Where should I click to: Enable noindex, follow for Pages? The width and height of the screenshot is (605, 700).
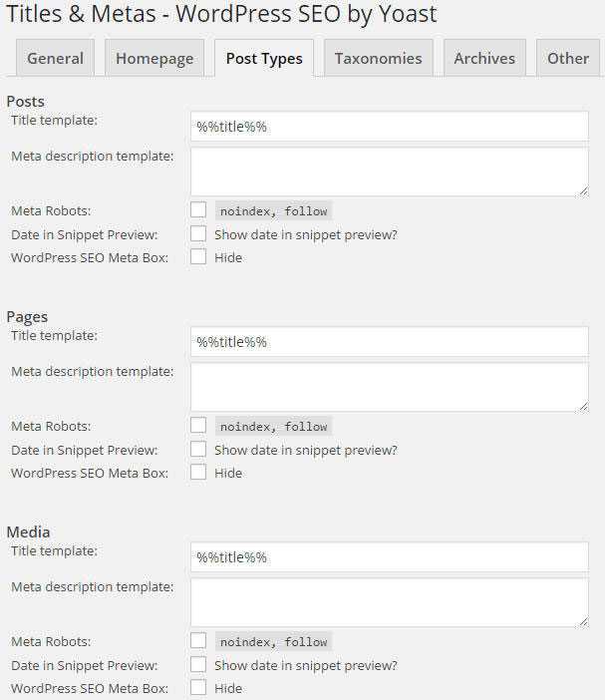pos(198,426)
